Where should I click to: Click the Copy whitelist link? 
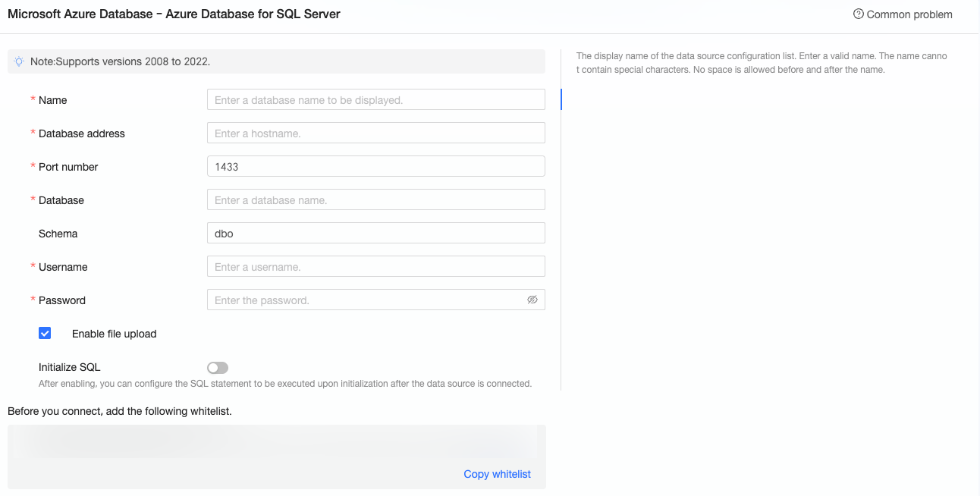click(497, 474)
